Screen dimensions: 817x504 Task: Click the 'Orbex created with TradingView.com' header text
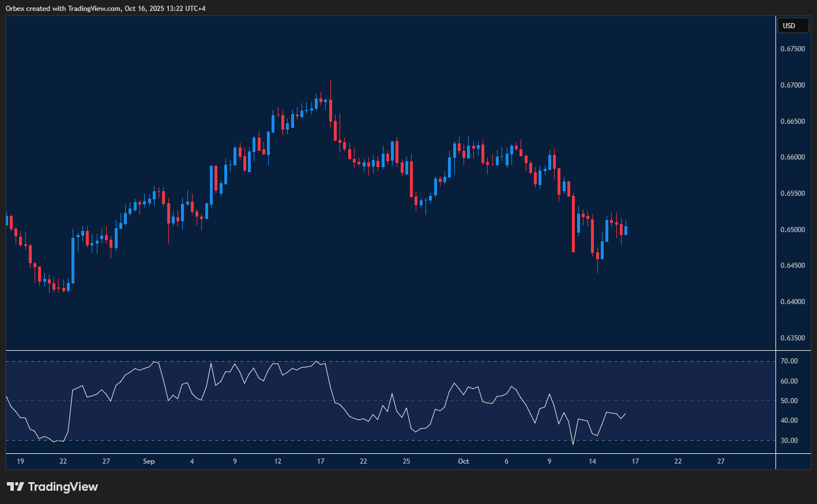(x=106, y=8)
